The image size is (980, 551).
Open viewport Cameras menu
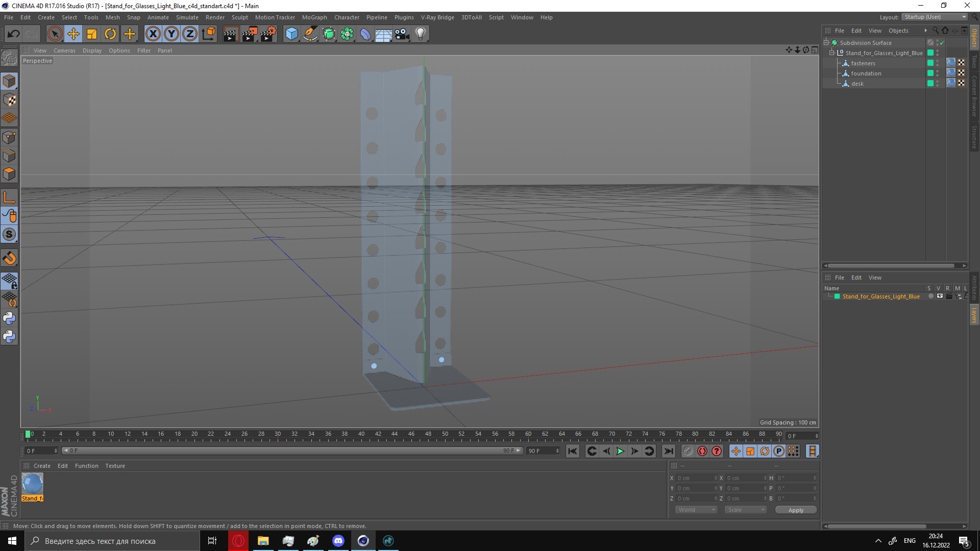(x=64, y=51)
